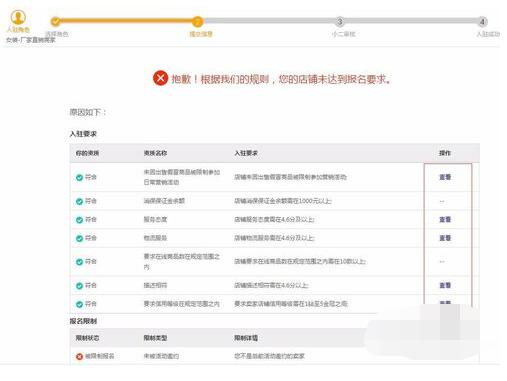This screenshot has height=381, width=507.
Task: Click the 要求信用等级在规定范围之内 qualification name
Action: tap(182, 304)
